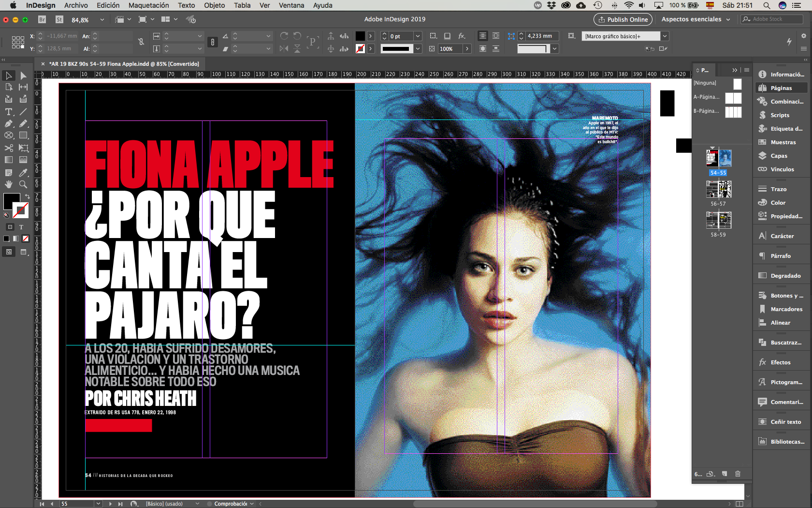Toggle constrain proportions for width and height
This screenshot has height=508, width=812.
(141, 42)
